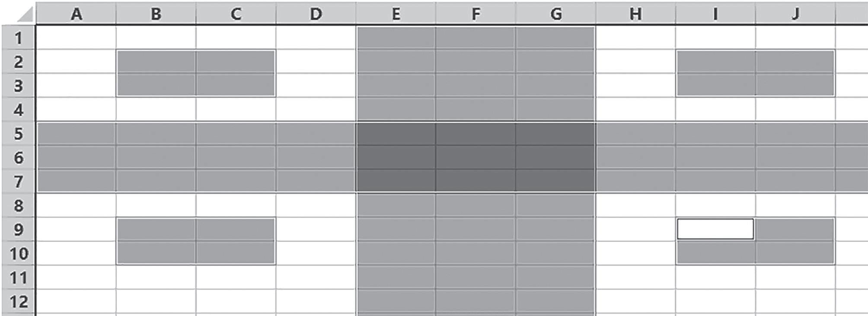Click the active white cell I9
Image resolution: width=868 pixels, height=316 pixels.
point(715,229)
